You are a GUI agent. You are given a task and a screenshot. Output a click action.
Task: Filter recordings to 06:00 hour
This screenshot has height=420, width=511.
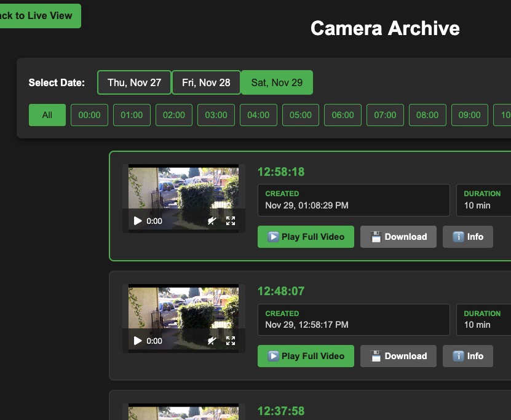click(x=343, y=115)
